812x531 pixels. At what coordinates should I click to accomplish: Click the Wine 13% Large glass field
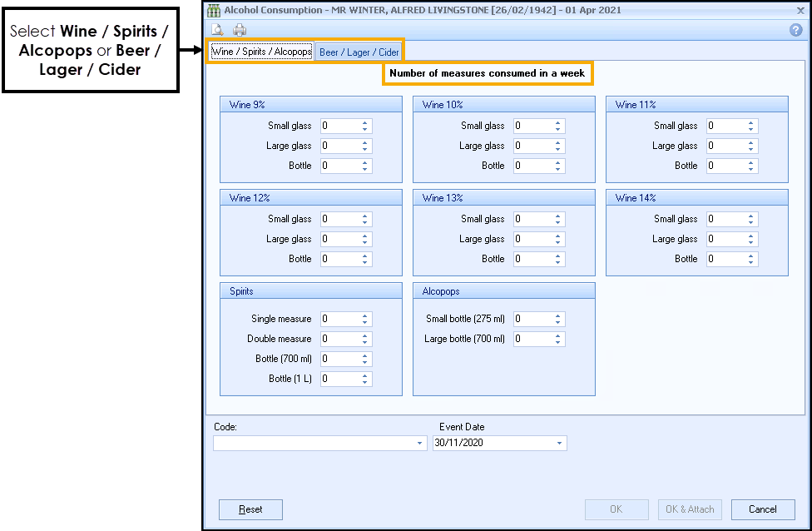pos(532,239)
